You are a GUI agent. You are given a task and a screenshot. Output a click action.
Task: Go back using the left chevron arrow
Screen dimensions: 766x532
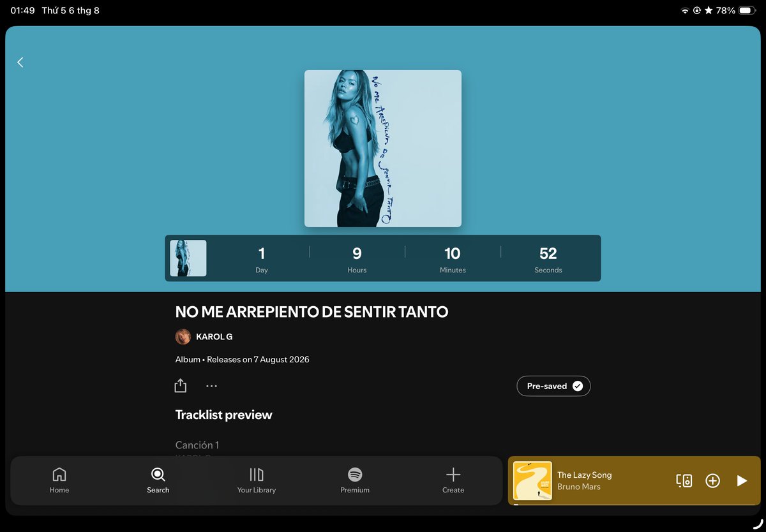20,62
